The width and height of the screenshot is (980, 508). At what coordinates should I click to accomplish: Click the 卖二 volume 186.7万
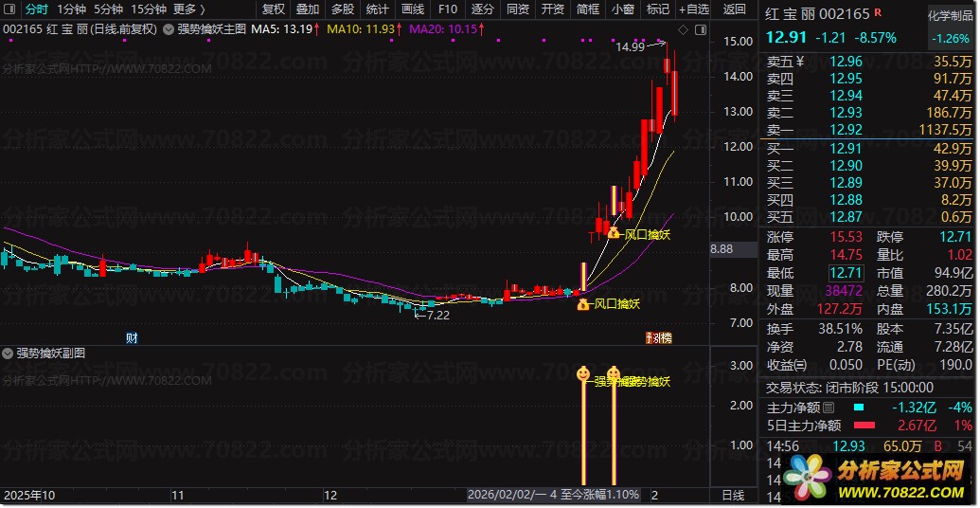click(x=949, y=113)
